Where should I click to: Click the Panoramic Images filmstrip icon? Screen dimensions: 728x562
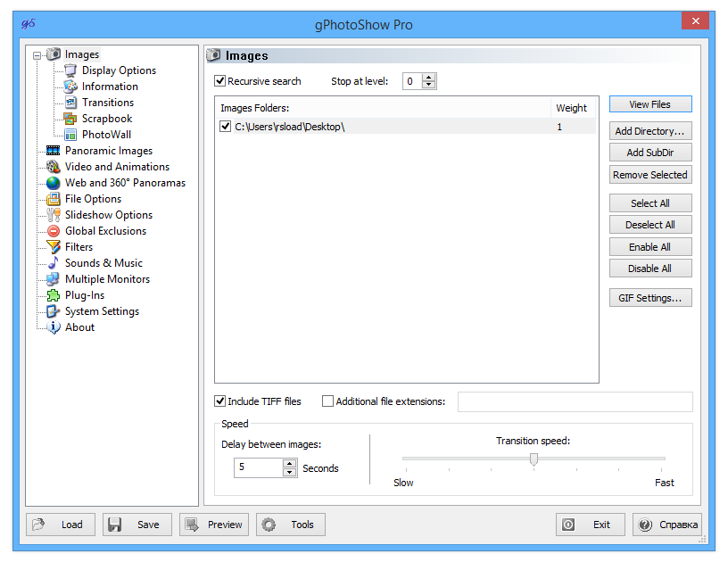click(54, 151)
